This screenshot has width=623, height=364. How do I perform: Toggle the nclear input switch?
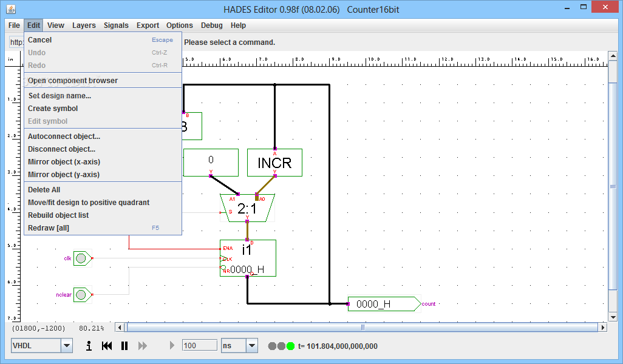click(x=82, y=295)
